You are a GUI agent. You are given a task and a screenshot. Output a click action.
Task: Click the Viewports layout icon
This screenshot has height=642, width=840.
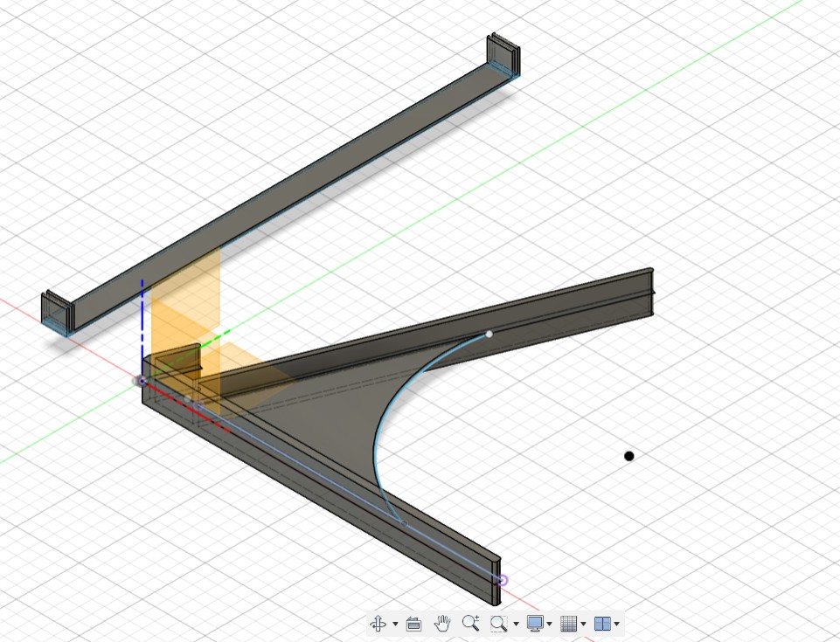point(602,624)
